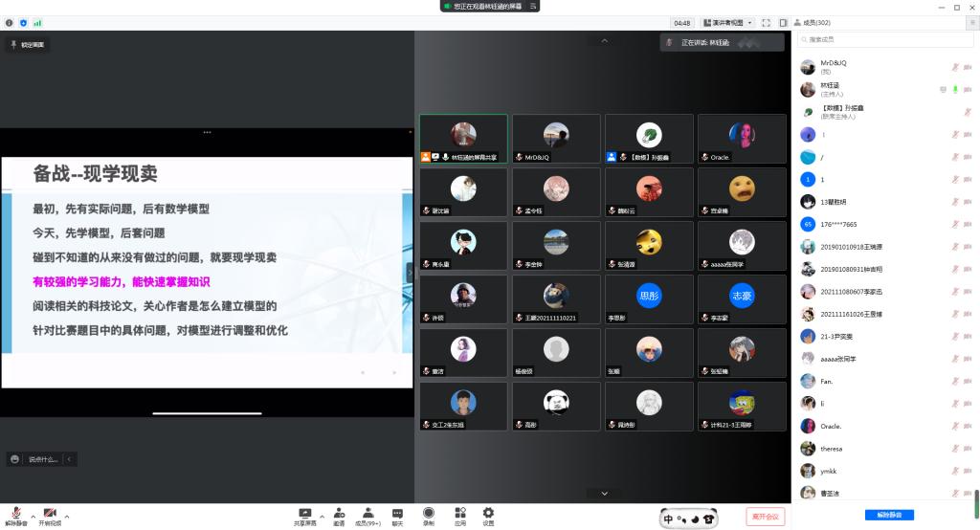Open the 应用 apps icon
This screenshot has height=530, width=980.
[459, 513]
